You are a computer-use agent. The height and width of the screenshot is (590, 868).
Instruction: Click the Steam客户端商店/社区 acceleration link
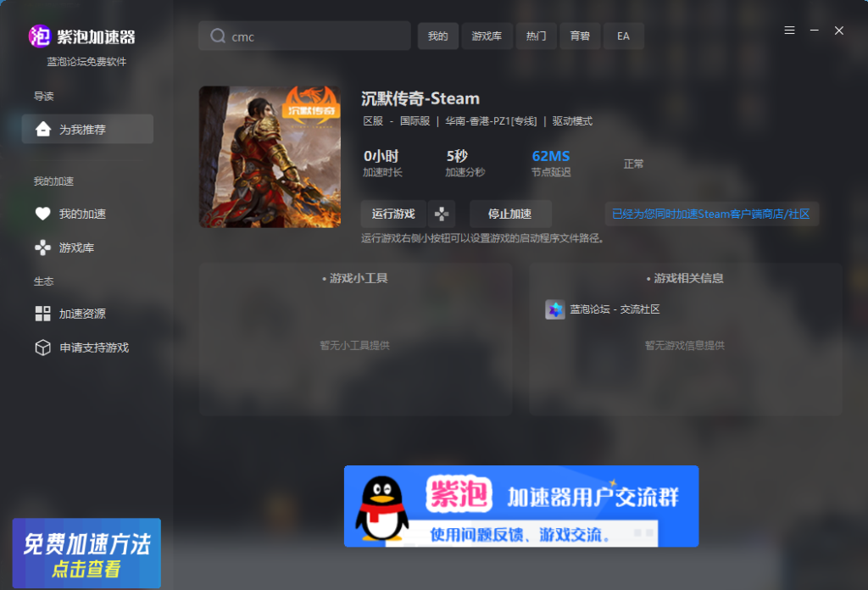point(711,214)
